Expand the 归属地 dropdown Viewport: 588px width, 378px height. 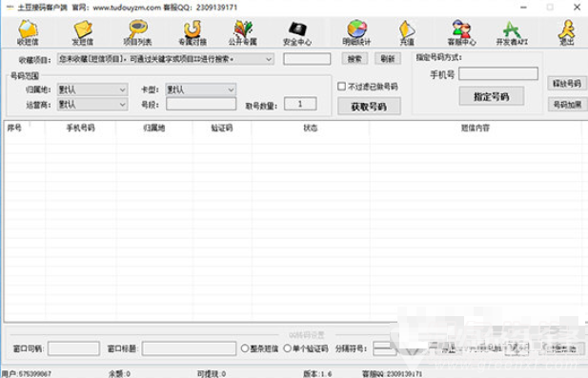(x=92, y=90)
